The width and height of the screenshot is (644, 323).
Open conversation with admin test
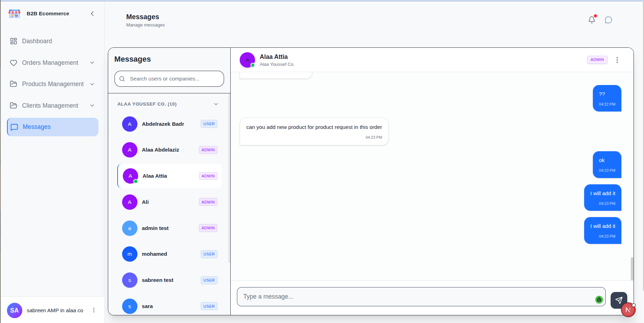click(170, 228)
